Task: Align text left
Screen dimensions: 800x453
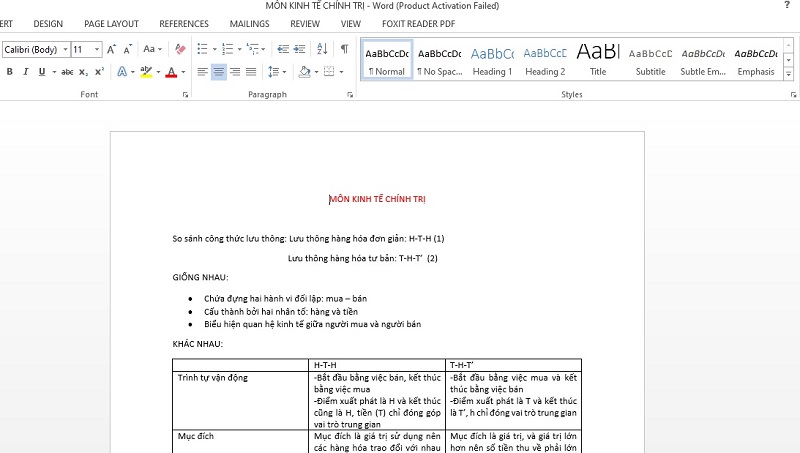Action: [203, 72]
